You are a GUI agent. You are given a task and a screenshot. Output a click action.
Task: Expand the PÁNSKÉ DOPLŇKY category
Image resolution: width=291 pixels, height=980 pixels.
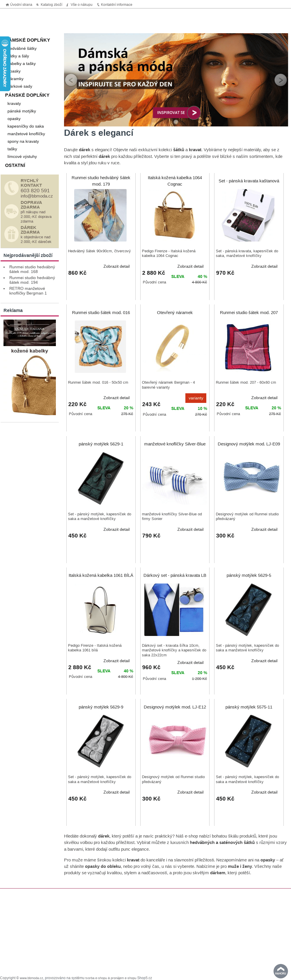(27, 95)
